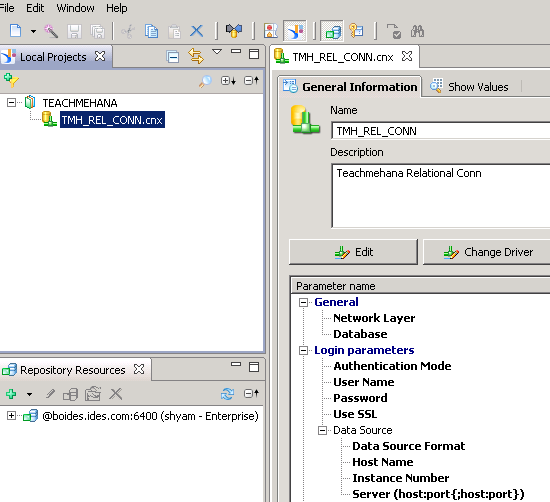Screen dimensions: 550x502
Task: Click the Delete X icon in top toolbar
Action: coord(197,31)
